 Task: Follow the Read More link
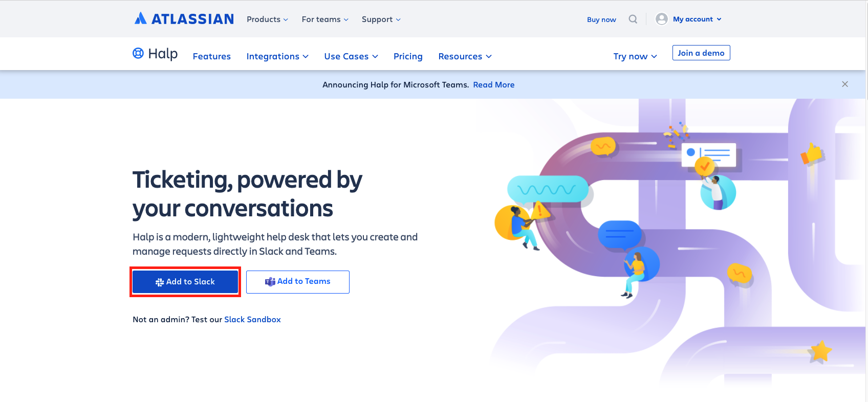tap(494, 85)
